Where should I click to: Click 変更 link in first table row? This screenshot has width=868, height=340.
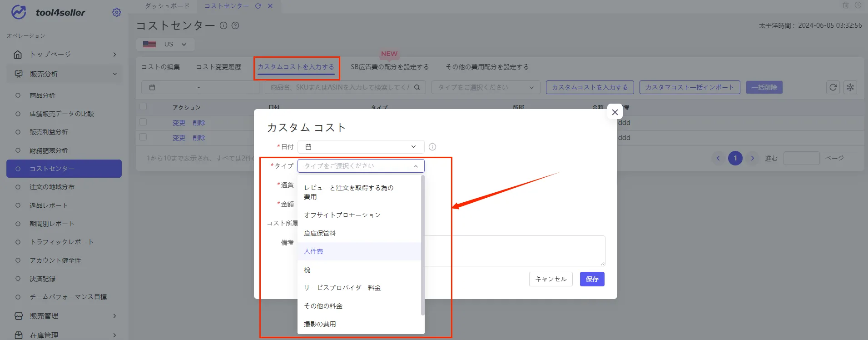[x=179, y=123]
